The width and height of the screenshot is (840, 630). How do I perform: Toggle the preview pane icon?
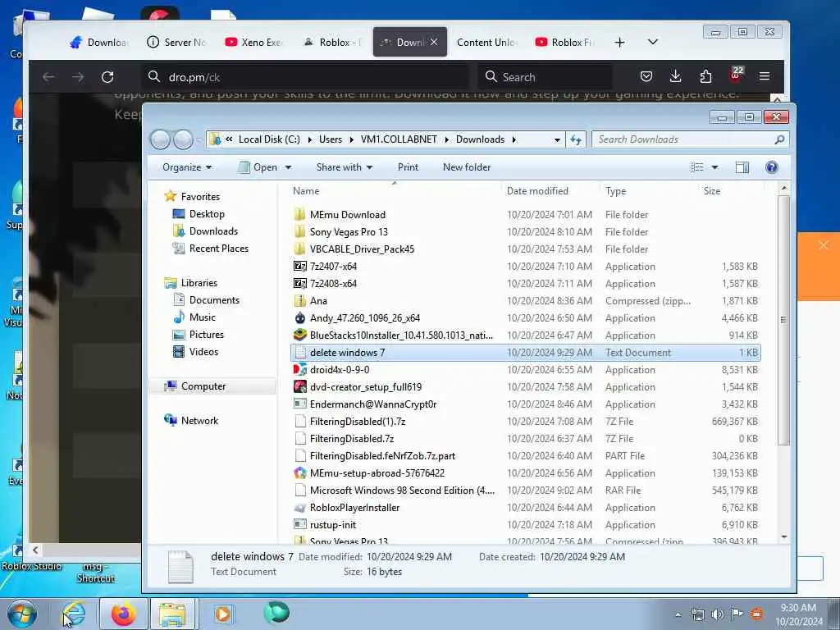pos(742,167)
